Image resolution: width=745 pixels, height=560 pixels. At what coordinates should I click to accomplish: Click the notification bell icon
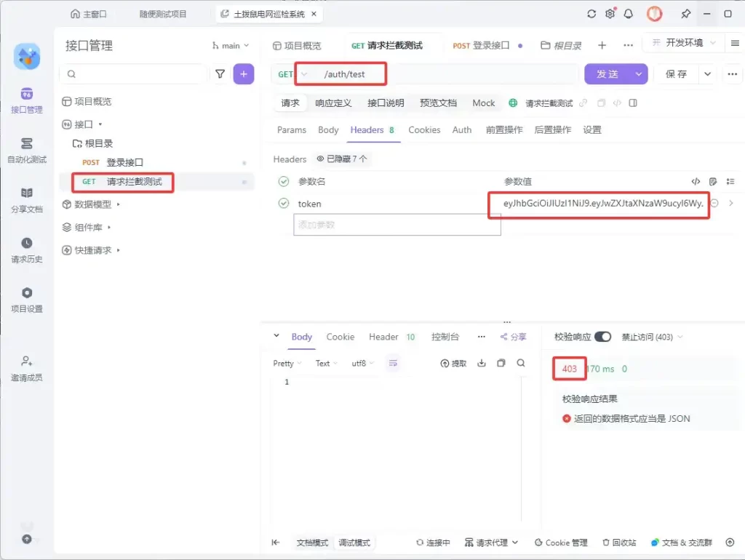point(629,14)
